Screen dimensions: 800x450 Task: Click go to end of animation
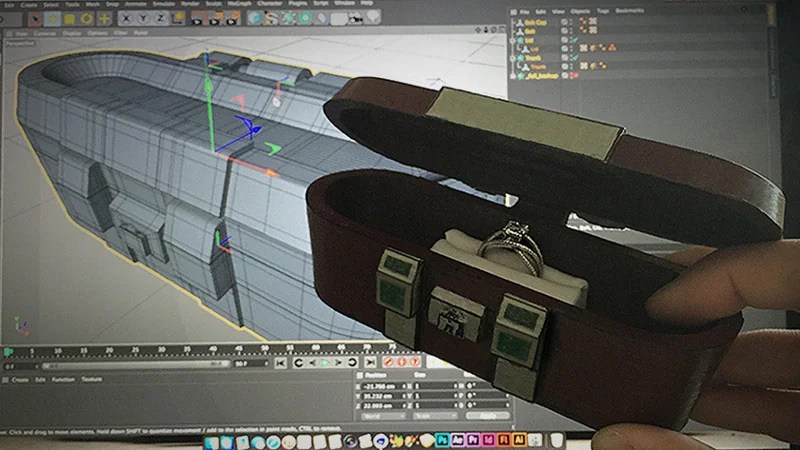371,362
